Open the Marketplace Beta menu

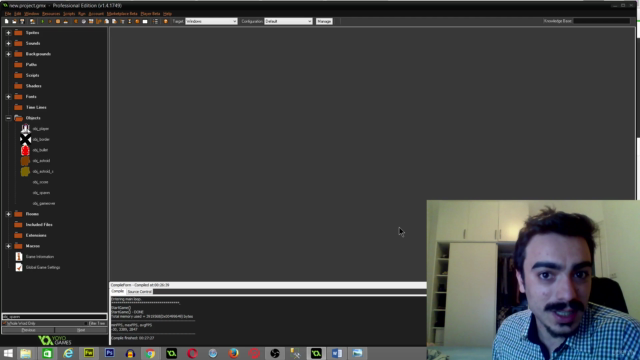pos(122,13)
